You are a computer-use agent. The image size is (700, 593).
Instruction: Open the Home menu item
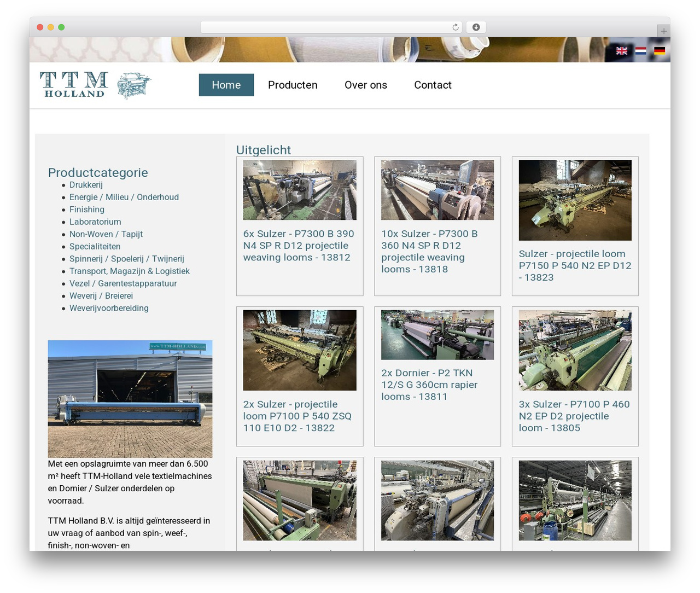[x=226, y=85]
